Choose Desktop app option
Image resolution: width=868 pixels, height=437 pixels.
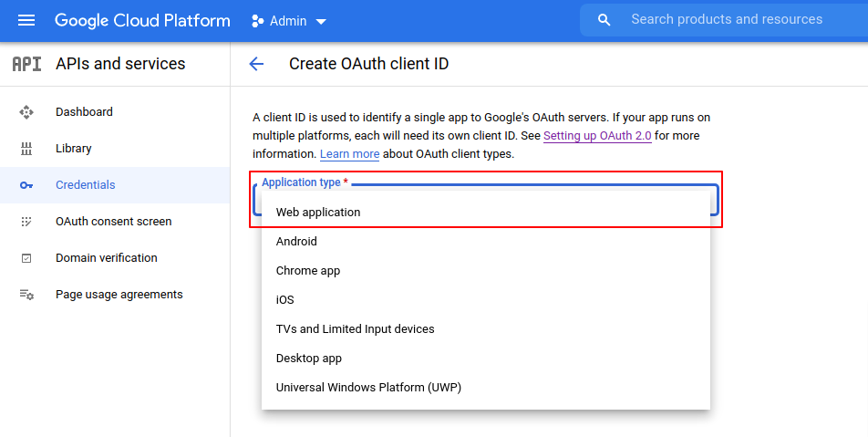pos(308,359)
